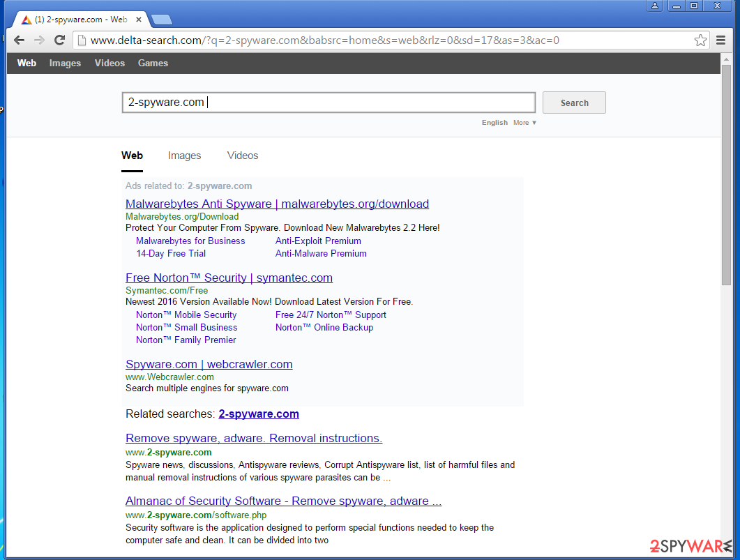Click the page icon in the address bar

point(82,40)
